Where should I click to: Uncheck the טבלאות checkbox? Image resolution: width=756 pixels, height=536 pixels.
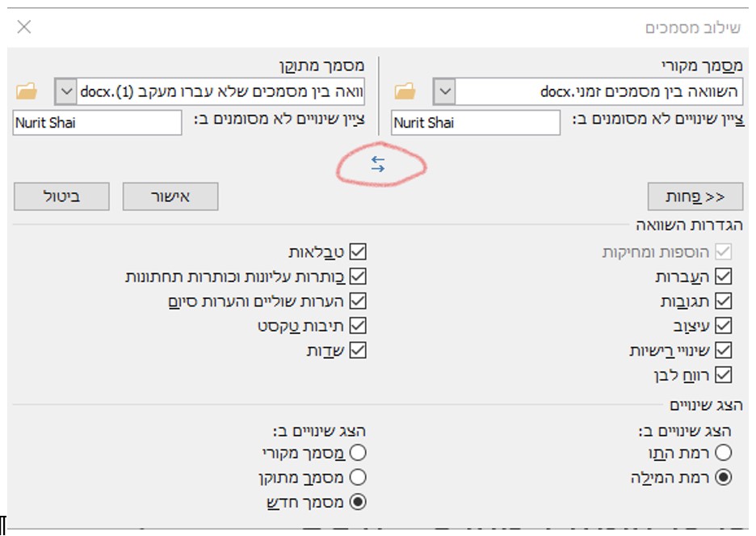tap(358, 252)
